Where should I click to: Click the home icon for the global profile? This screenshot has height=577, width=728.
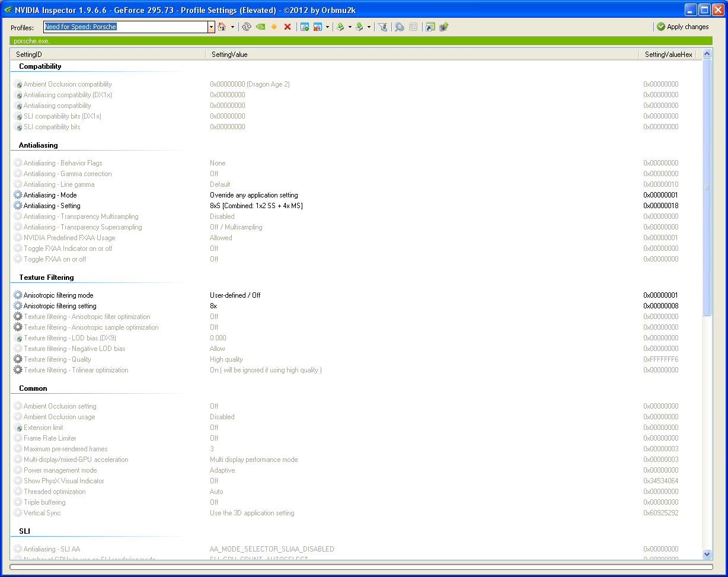click(x=222, y=27)
